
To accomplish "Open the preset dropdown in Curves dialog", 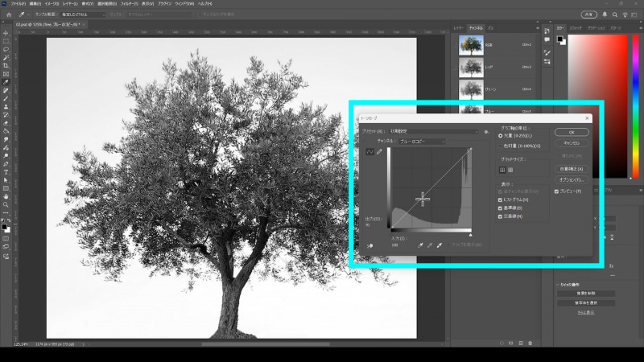I will click(434, 132).
